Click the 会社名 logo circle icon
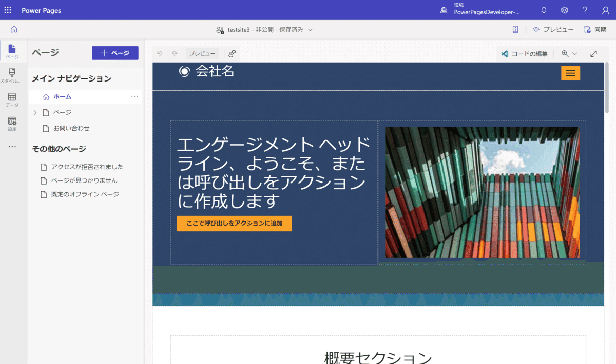The width and height of the screenshot is (616, 364). [184, 71]
